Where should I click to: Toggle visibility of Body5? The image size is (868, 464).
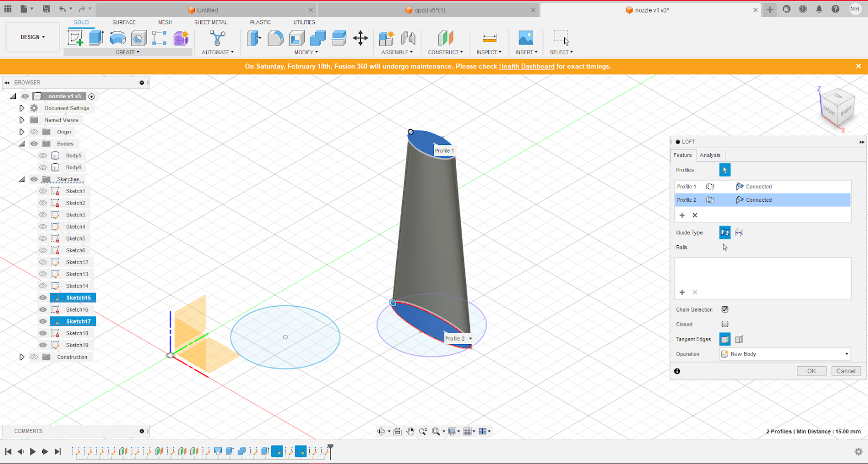click(43, 156)
